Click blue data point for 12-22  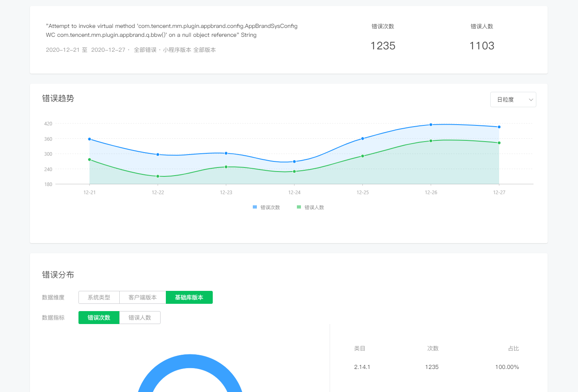point(158,155)
